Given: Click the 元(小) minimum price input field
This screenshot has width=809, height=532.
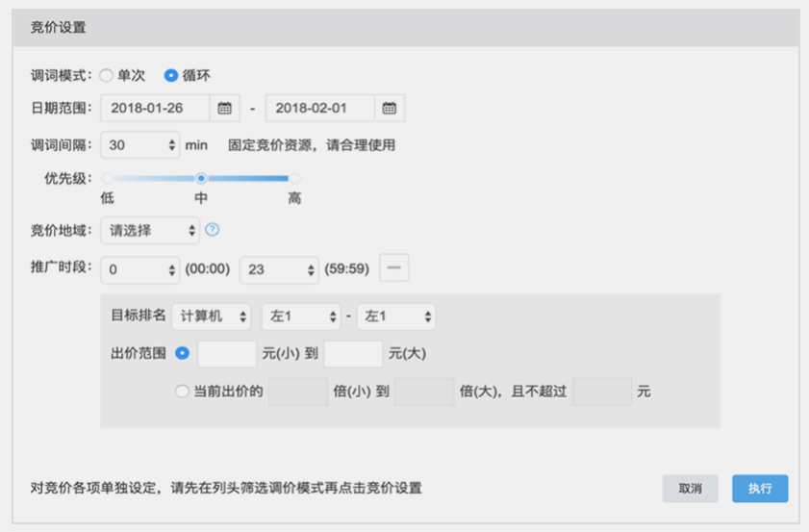Looking at the screenshot, I should coord(227,354).
